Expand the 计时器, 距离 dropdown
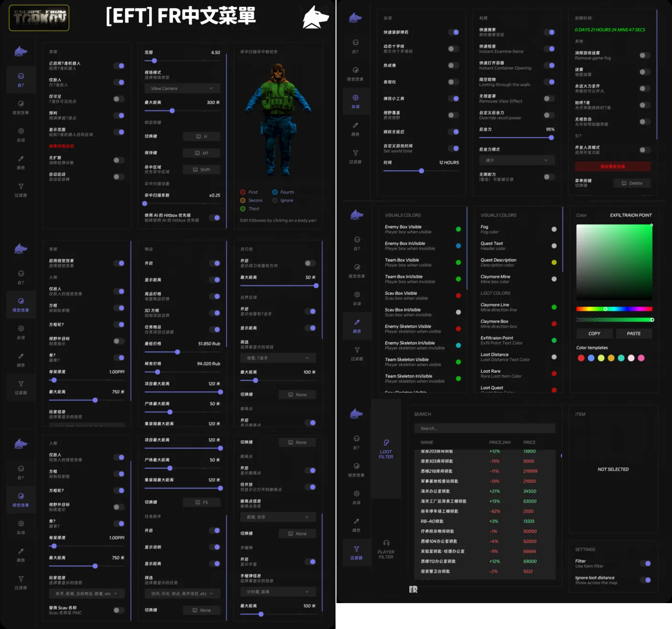This screenshot has width=672, height=629. 278,592
